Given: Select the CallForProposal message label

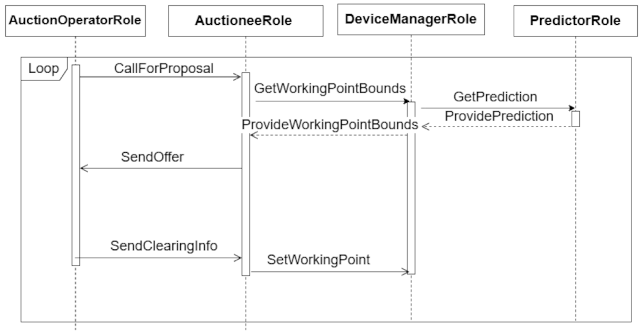Looking at the screenshot, I should pyautogui.click(x=164, y=68).
